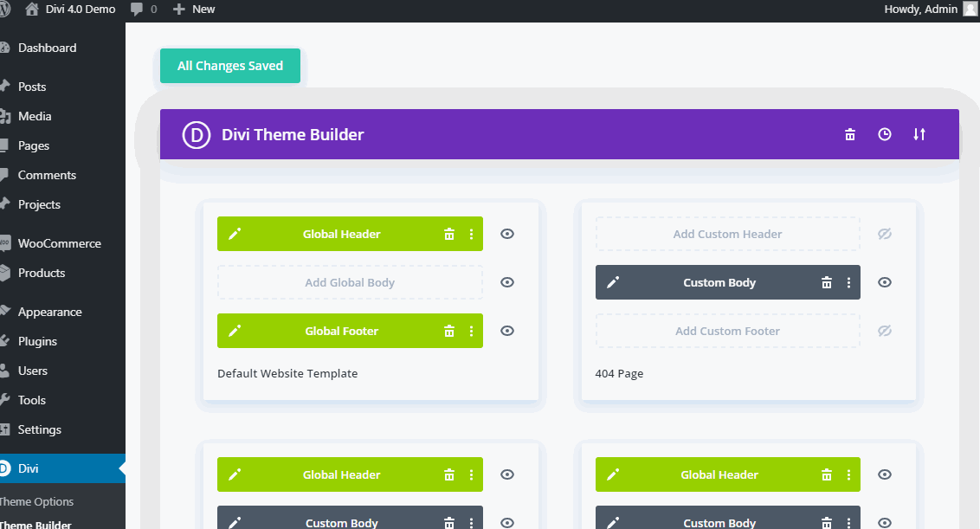Viewport: 980px width, 529px height.
Task: Open more options for 404 Page Custom Body
Action: (x=848, y=282)
